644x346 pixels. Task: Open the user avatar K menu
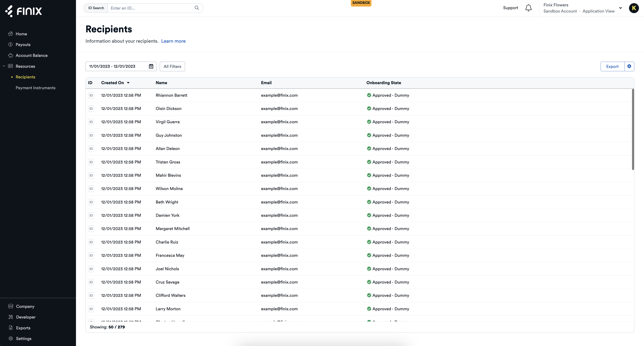pos(634,8)
